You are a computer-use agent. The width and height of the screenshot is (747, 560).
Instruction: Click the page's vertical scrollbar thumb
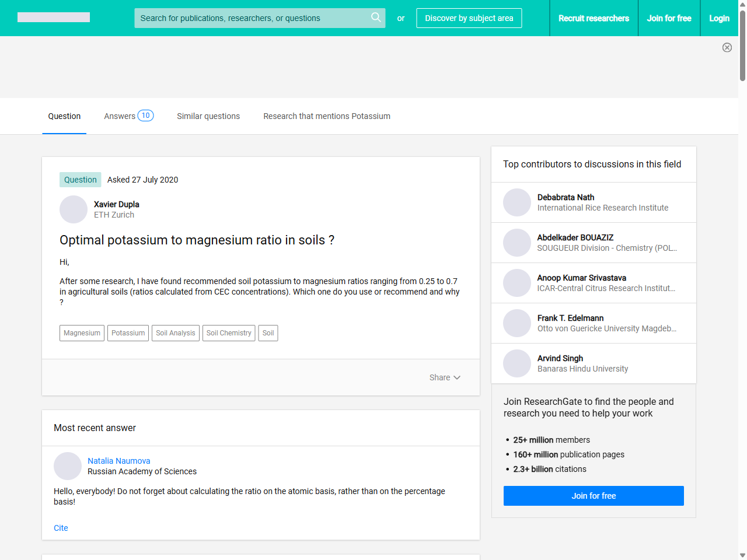click(742, 47)
